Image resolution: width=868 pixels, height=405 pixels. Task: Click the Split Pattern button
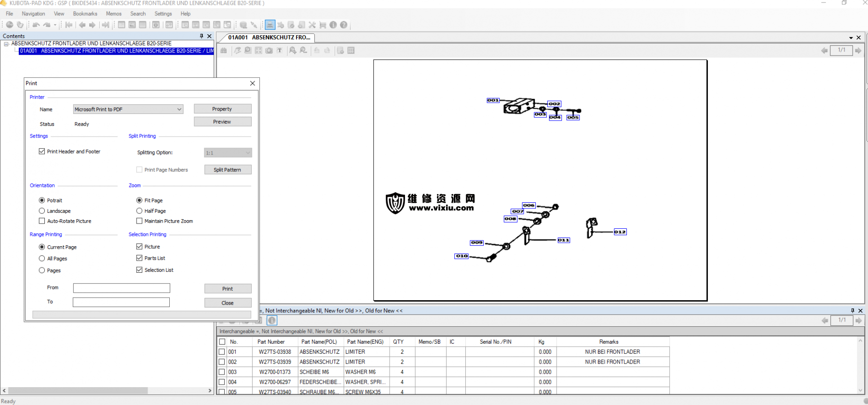228,169
